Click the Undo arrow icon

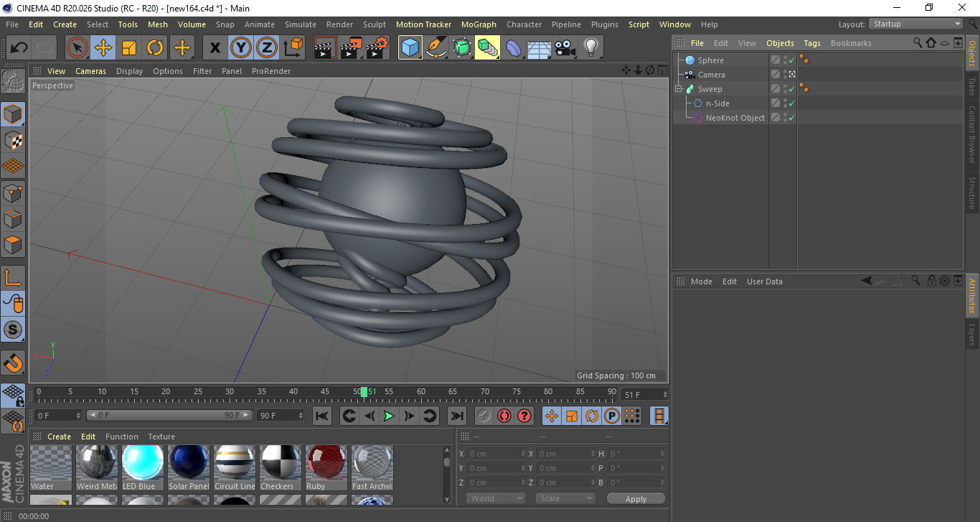19,48
